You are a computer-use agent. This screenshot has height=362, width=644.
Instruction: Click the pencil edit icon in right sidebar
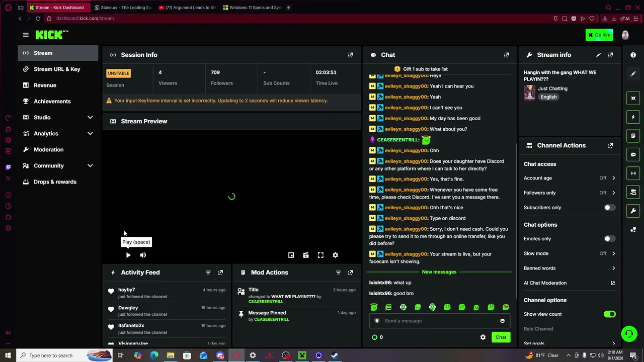(633, 74)
